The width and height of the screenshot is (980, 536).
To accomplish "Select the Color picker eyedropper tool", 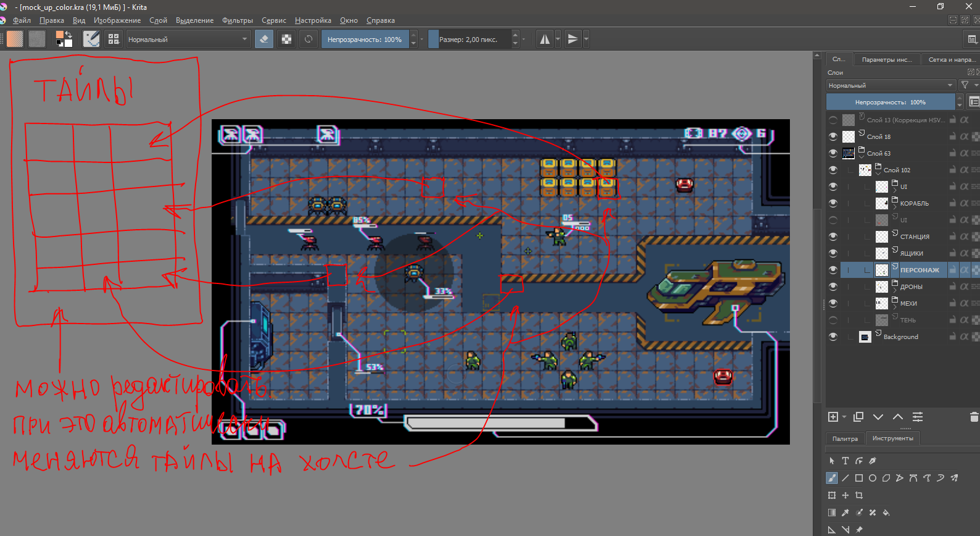I will [x=845, y=513].
